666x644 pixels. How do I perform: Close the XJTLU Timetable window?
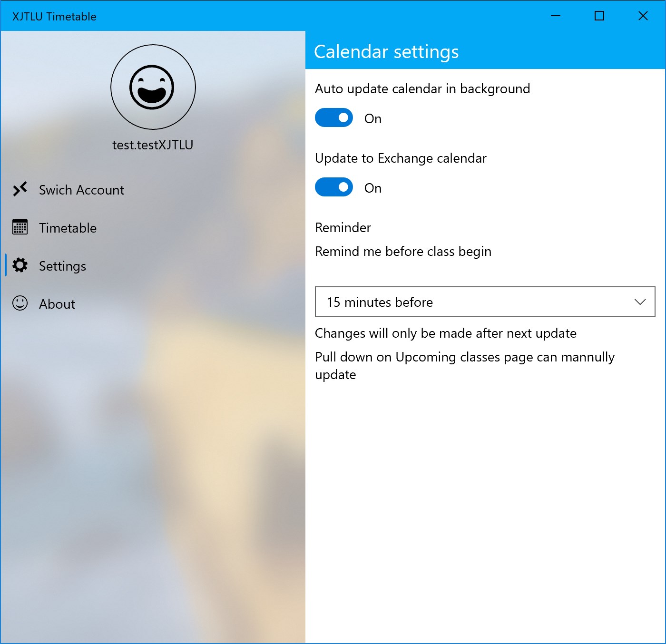click(x=643, y=16)
